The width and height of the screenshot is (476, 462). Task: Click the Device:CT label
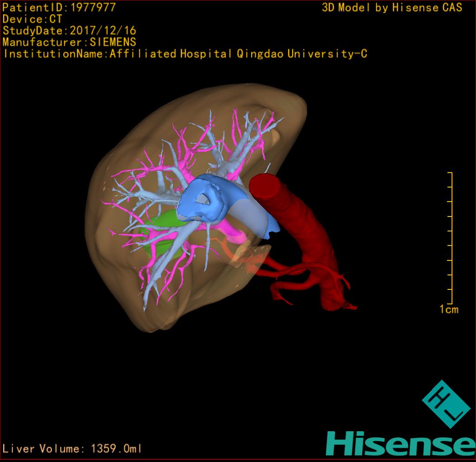(x=32, y=19)
